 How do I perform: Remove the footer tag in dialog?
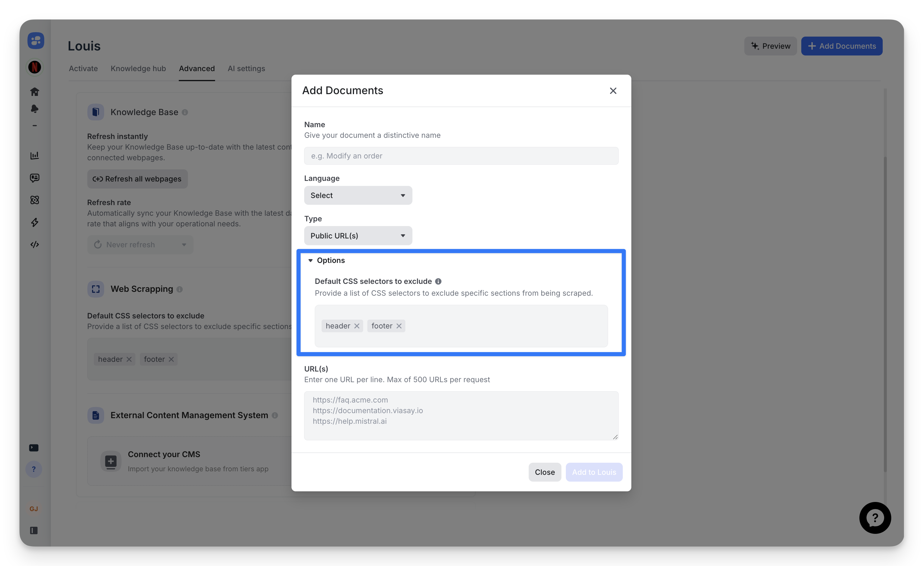tap(399, 326)
